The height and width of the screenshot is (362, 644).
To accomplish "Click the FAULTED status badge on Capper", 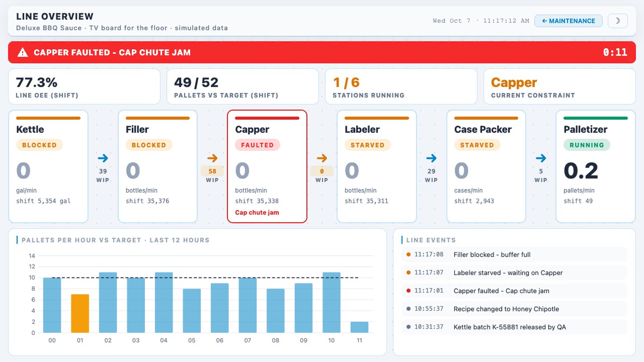I will point(257,145).
